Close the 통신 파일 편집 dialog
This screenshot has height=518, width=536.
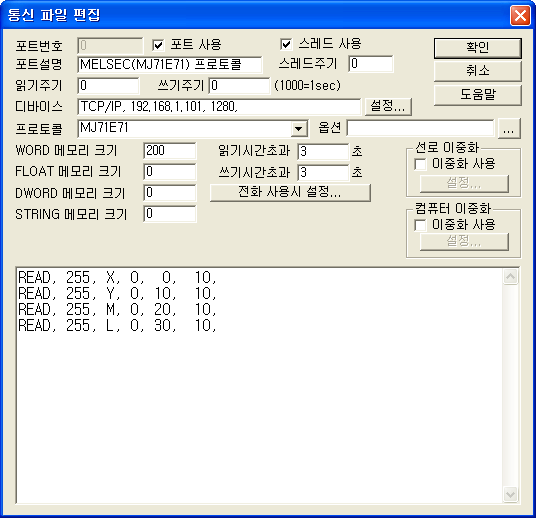coord(520,15)
